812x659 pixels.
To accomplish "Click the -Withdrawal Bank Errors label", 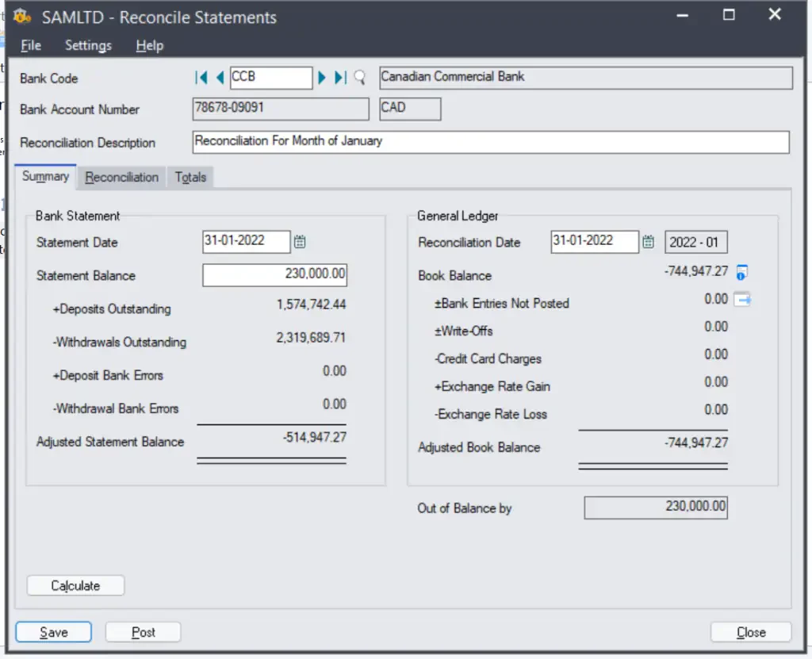I will (x=116, y=408).
